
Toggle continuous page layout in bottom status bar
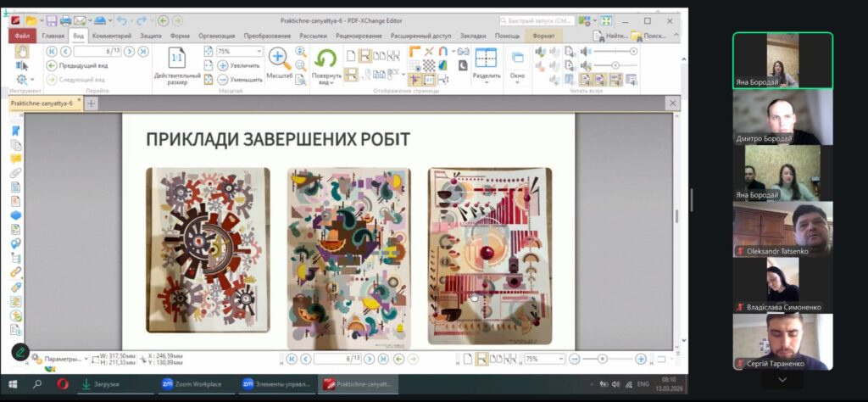point(481,359)
